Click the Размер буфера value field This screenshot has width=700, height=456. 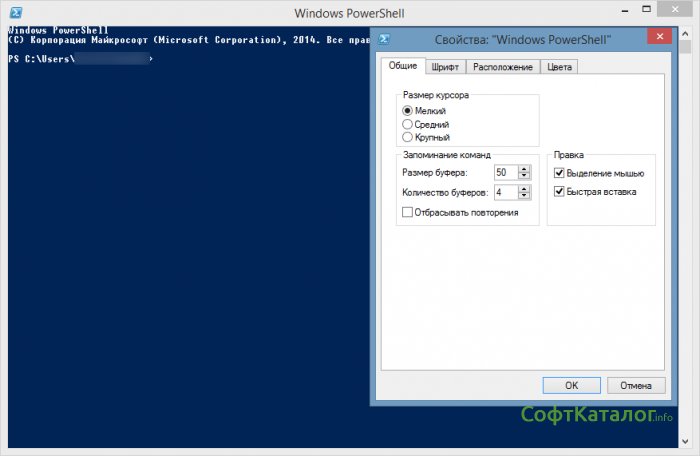pos(506,173)
